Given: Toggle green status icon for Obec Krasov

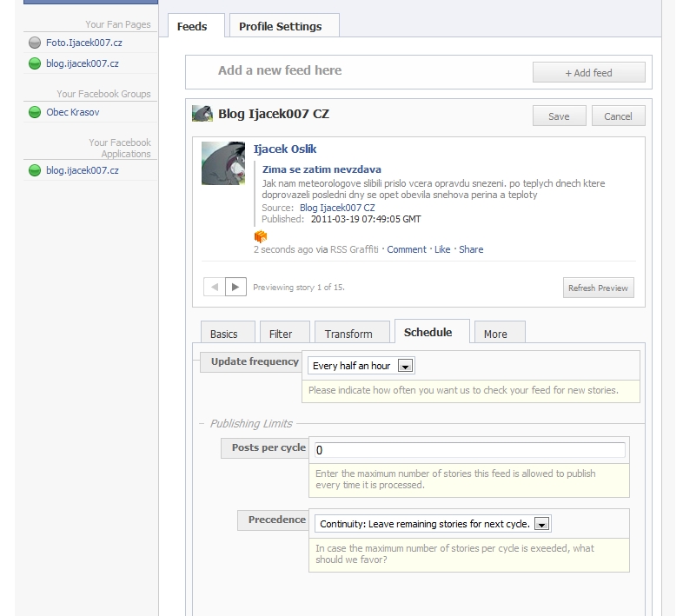Looking at the screenshot, I should 35,112.
